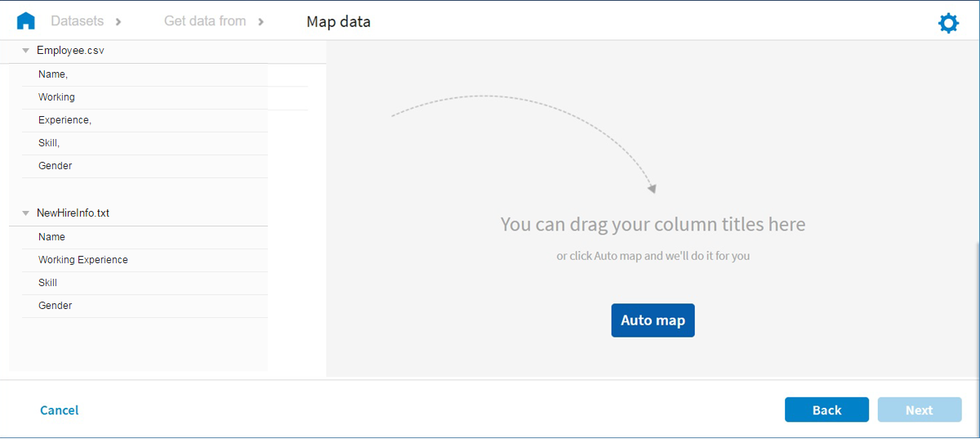Screen dimensions: 980x439
Task: Select the Map data step
Action: pos(338,21)
